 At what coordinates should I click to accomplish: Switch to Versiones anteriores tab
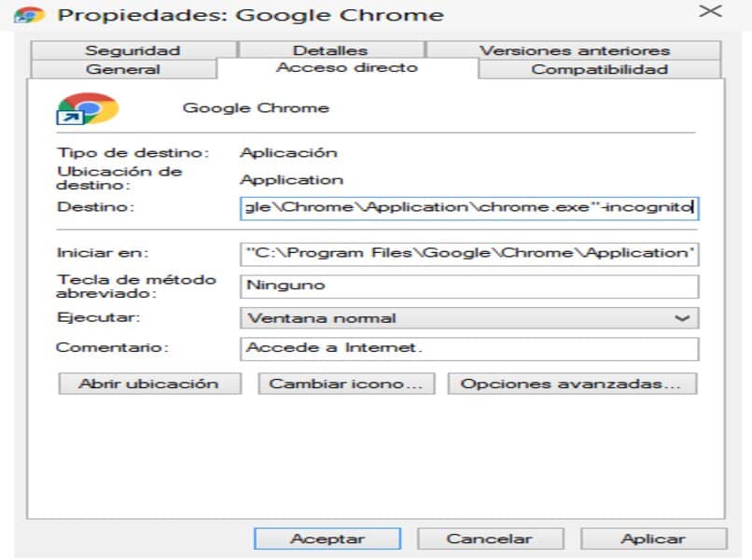point(574,49)
